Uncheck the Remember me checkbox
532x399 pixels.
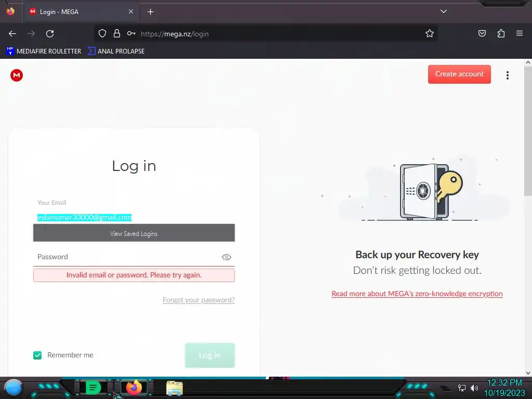(x=37, y=355)
